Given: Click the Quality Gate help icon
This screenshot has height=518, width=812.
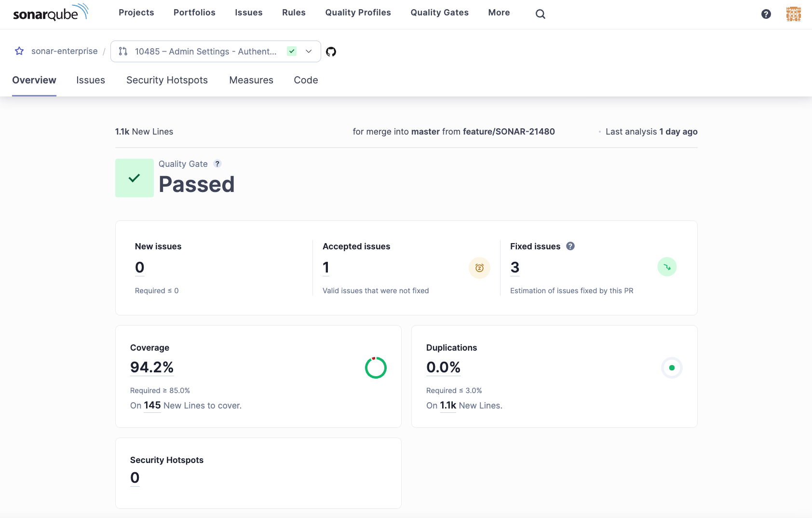Looking at the screenshot, I should 217,164.
